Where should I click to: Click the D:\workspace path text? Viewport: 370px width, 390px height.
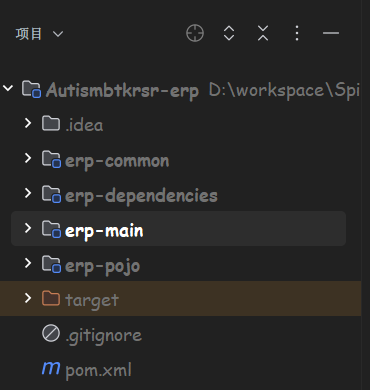pos(284,90)
